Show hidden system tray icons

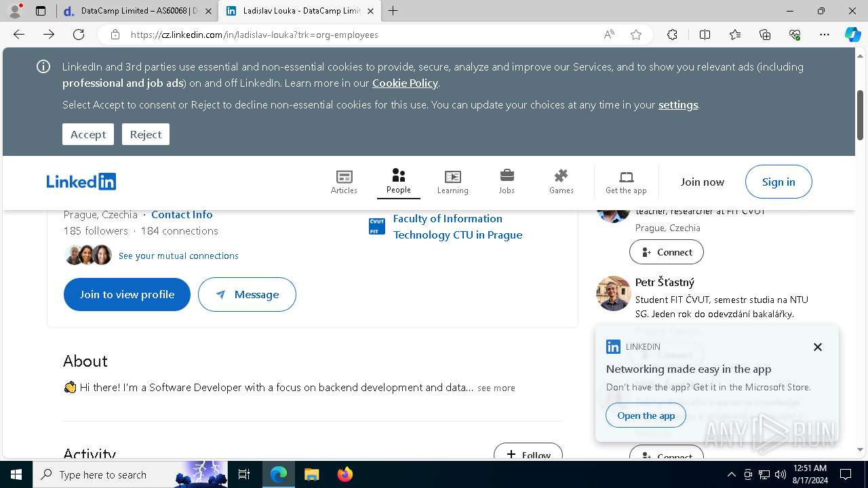(x=731, y=474)
